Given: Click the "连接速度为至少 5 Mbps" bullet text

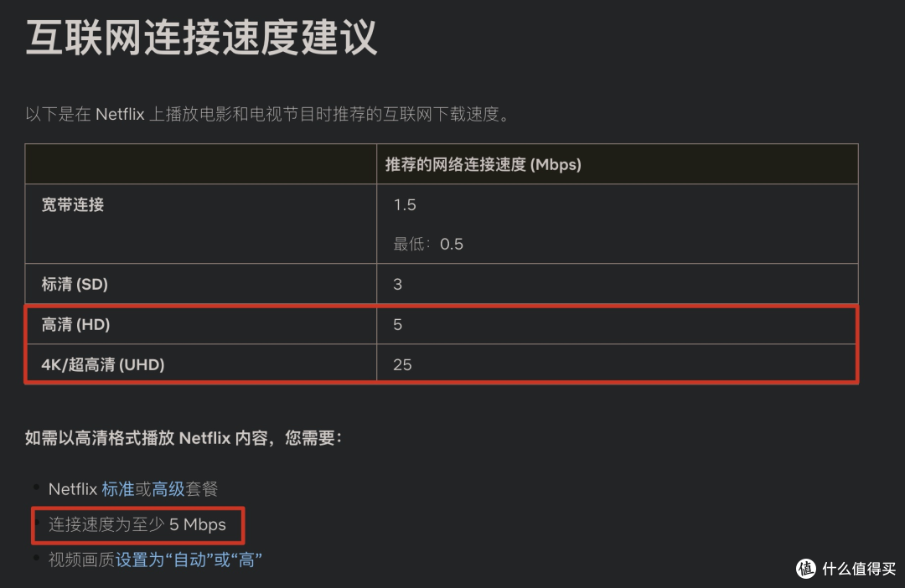Looking at the screenshot, I should (x=137, y=525).
